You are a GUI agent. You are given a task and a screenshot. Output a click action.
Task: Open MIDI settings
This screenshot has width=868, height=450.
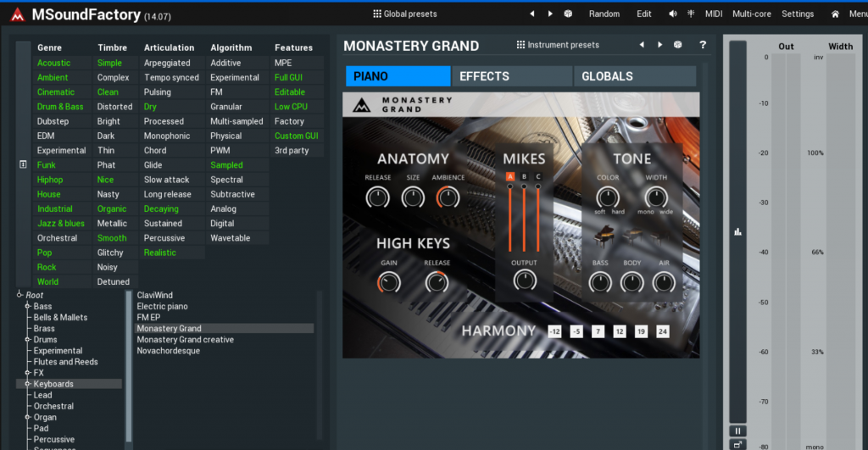coord(714,14)
